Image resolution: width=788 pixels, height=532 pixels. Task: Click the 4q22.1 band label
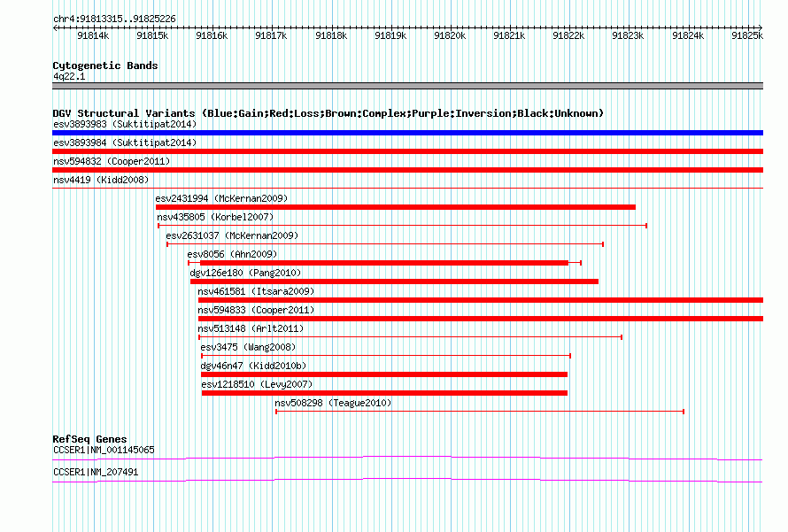tap(69, 77)
